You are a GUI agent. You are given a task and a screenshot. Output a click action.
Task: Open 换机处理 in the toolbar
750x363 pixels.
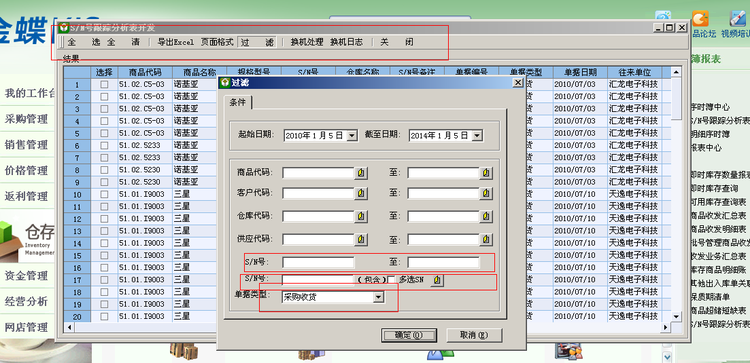point(307,42)
